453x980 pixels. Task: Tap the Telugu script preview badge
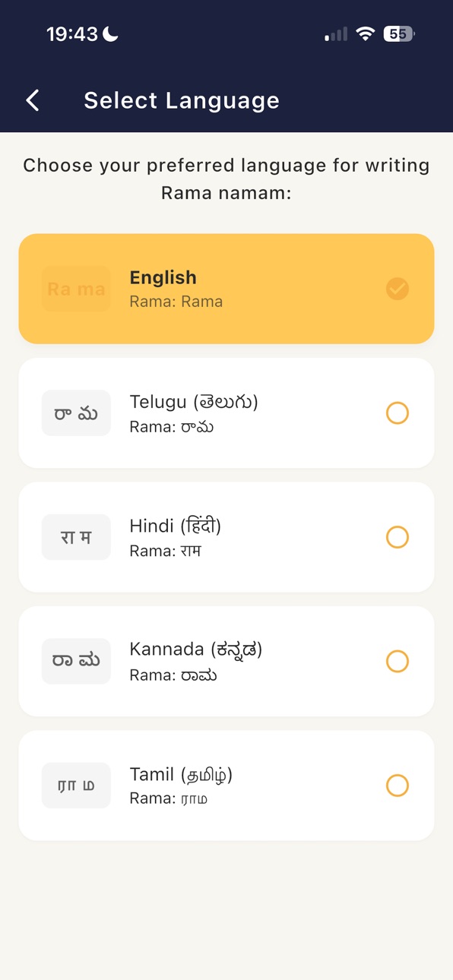coord(76,413)
